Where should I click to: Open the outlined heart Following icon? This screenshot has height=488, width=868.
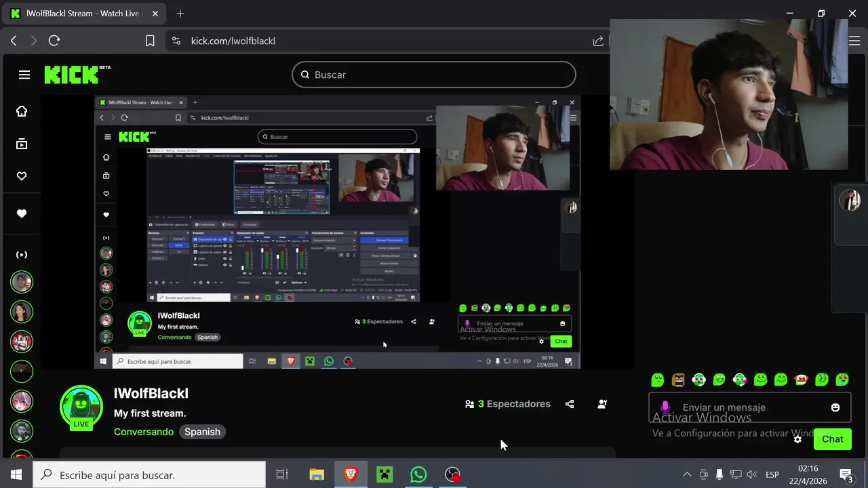pyautogui.click(x=22, y=176)
